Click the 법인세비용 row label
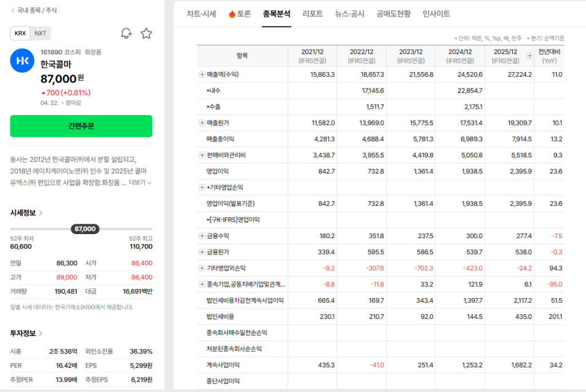The image size is (586, 392). tap(220, 316)
